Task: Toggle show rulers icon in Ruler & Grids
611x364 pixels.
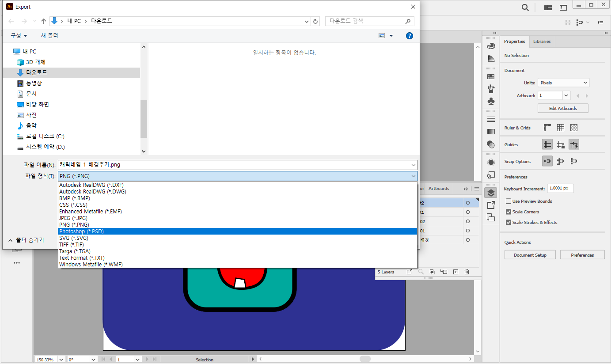Action: pyautogui.click(x=547, y=128)
